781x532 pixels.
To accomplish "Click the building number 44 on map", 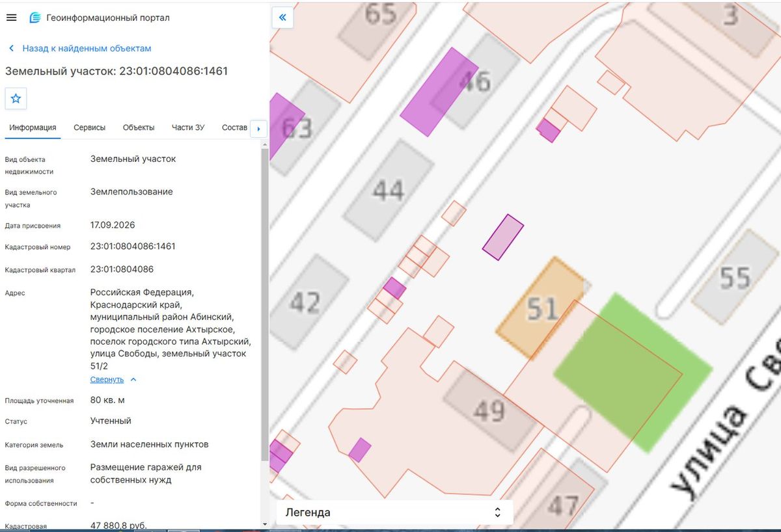I will click(389, 191).
